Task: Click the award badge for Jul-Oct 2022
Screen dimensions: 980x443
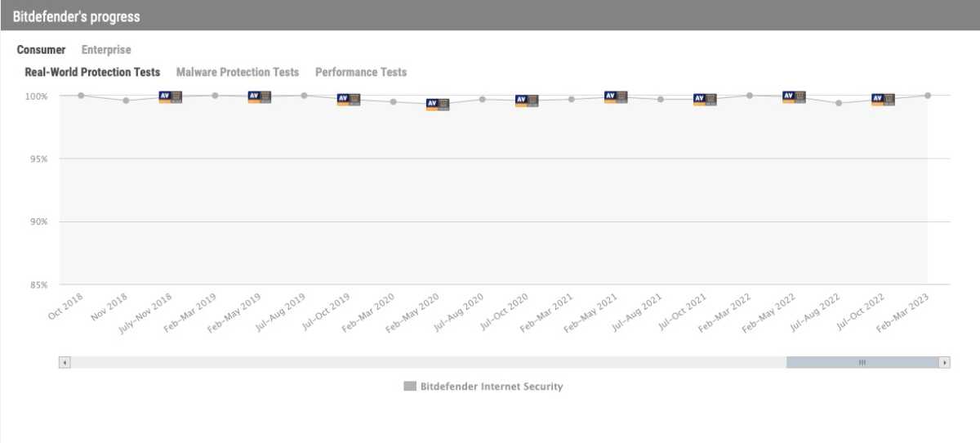Action: tap(883, 100)
